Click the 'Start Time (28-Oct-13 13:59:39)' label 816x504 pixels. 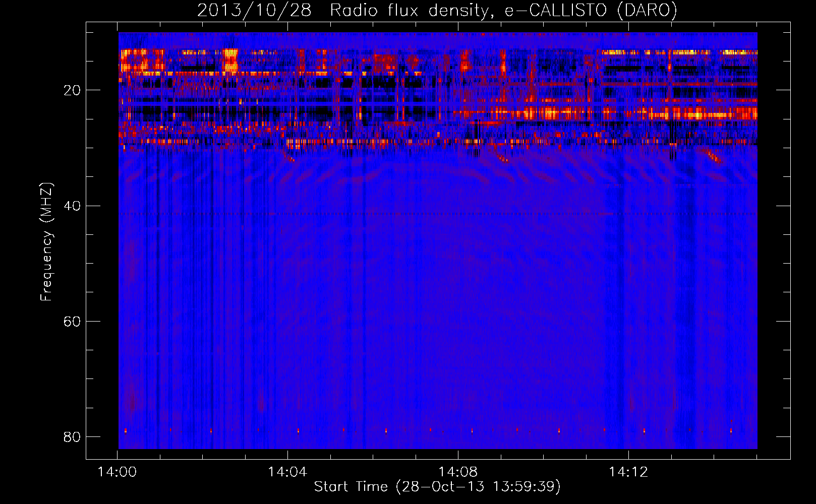click(437, 487)
